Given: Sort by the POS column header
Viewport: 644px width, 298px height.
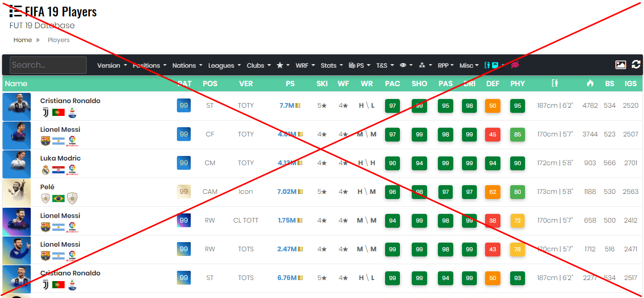Looking at the screenshot, I should point(210,83).
